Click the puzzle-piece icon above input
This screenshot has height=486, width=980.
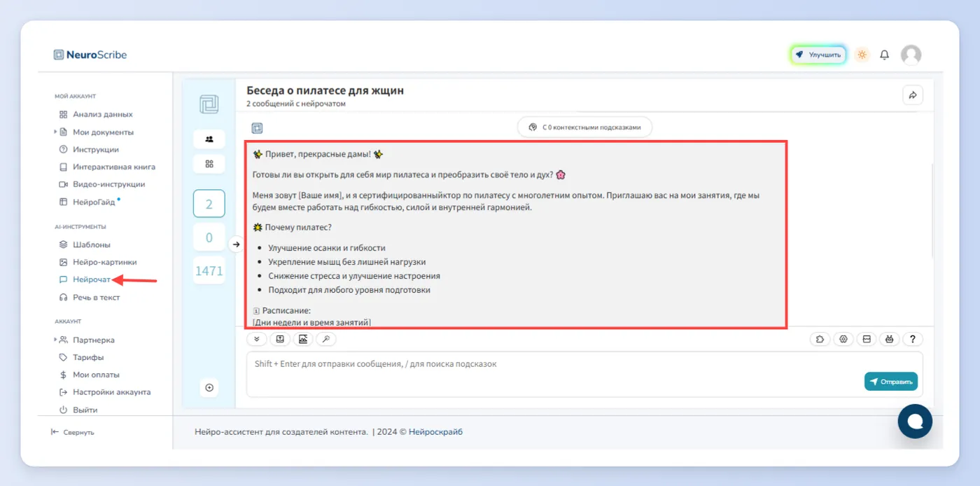820,339
